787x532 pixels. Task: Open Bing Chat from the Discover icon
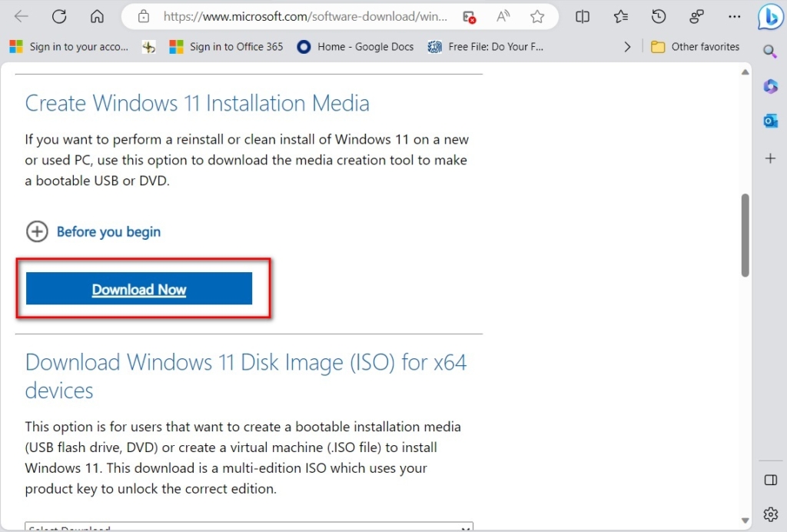(770, 17)
